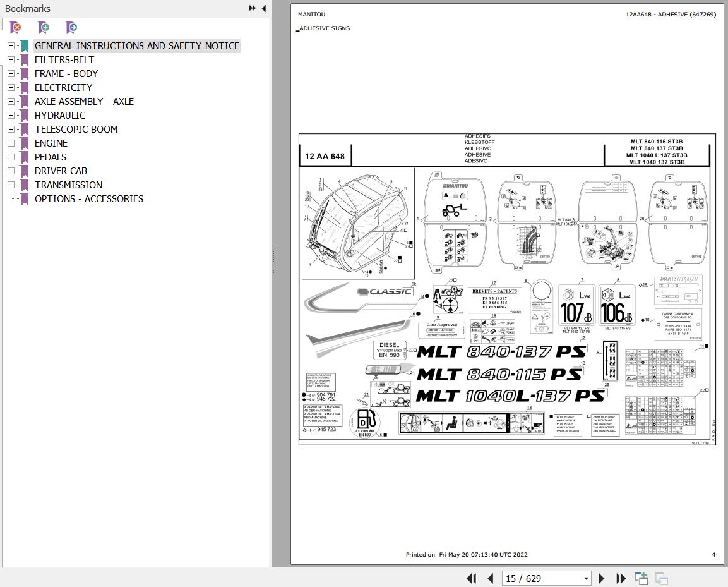The width and height of the screenshot is (728, 587).
Task: Click the Bookmarks panel title
Action: tap(27, 8)
